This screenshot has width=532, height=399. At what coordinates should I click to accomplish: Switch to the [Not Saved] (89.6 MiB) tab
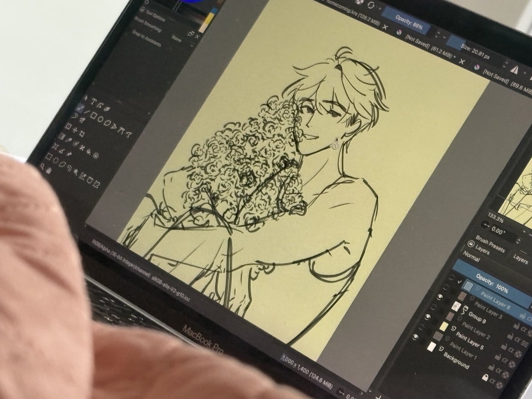pos(508,81)
